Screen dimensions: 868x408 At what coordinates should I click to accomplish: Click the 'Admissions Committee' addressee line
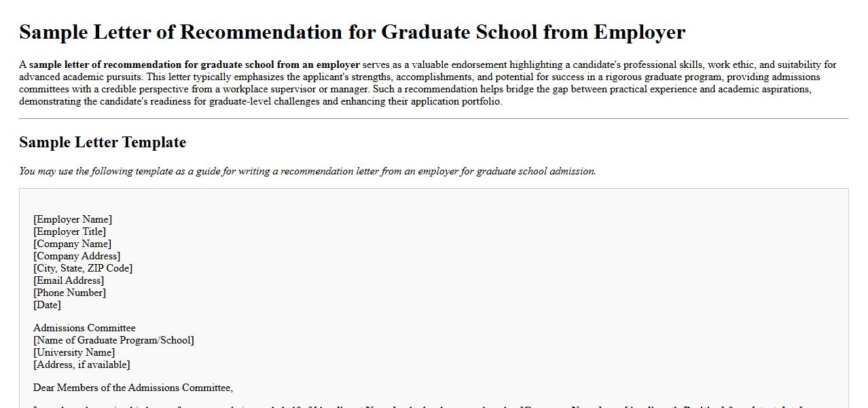(x=84, y=328)
